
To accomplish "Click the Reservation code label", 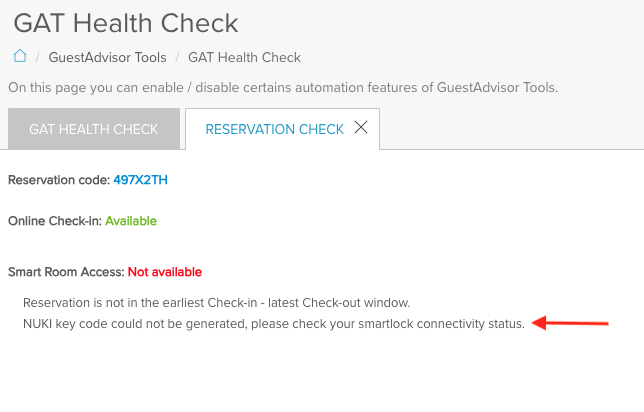I will coord(59,180).
